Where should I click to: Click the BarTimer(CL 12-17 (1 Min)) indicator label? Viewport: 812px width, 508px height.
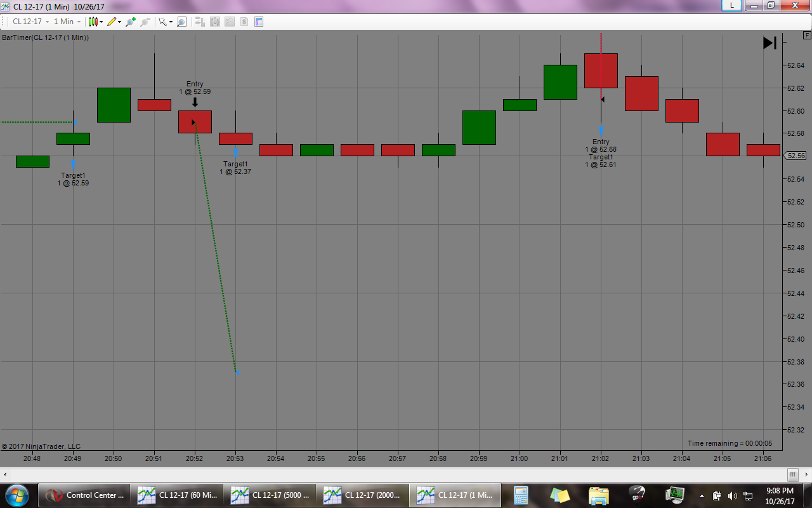click(45, 37)
